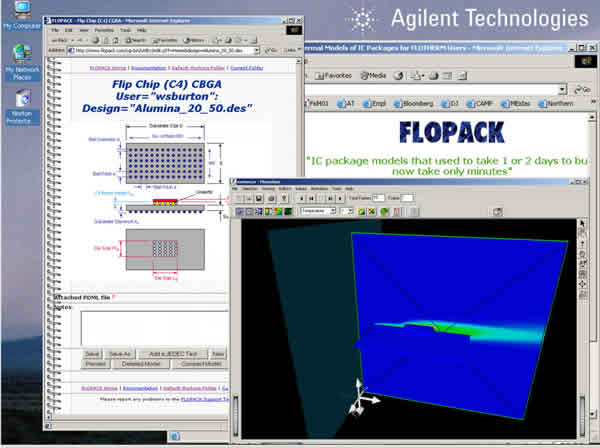Open the Temperature variable dropdown in Flomotion
Screen dimensions: 600x448
318,211
